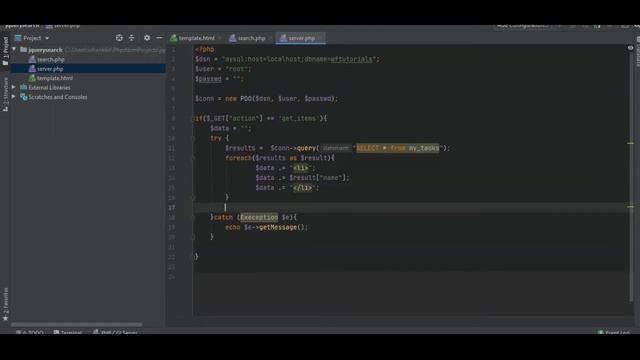This screenshot has width=640, height=360.
Task: Select the server.php editor tab
Action: click(301, 38)
